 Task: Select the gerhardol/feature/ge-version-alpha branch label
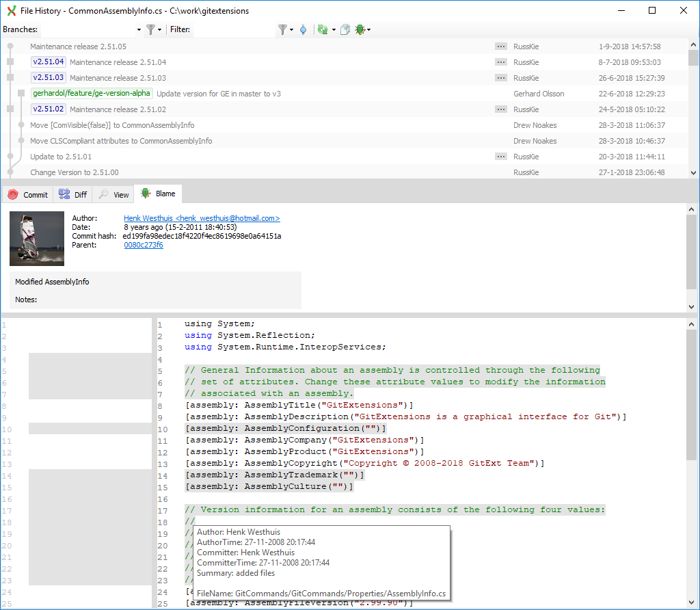coord(92,93)
